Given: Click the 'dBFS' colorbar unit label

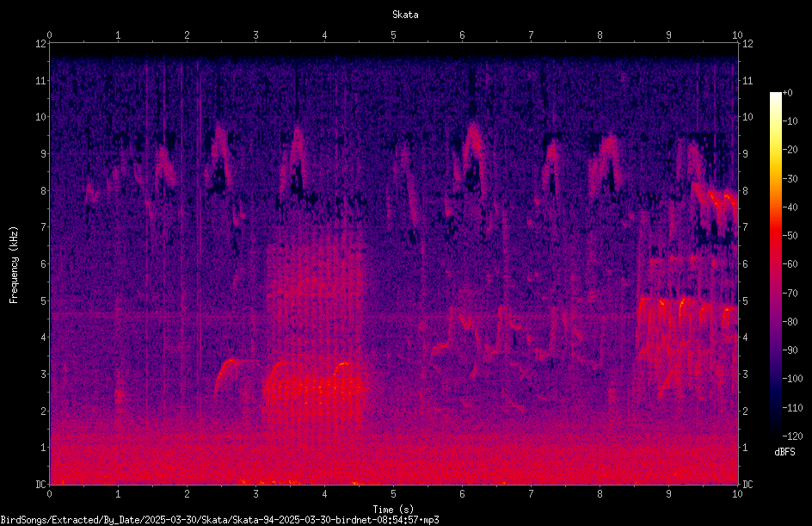Looking at the screenshot, I should pos(784,452).
